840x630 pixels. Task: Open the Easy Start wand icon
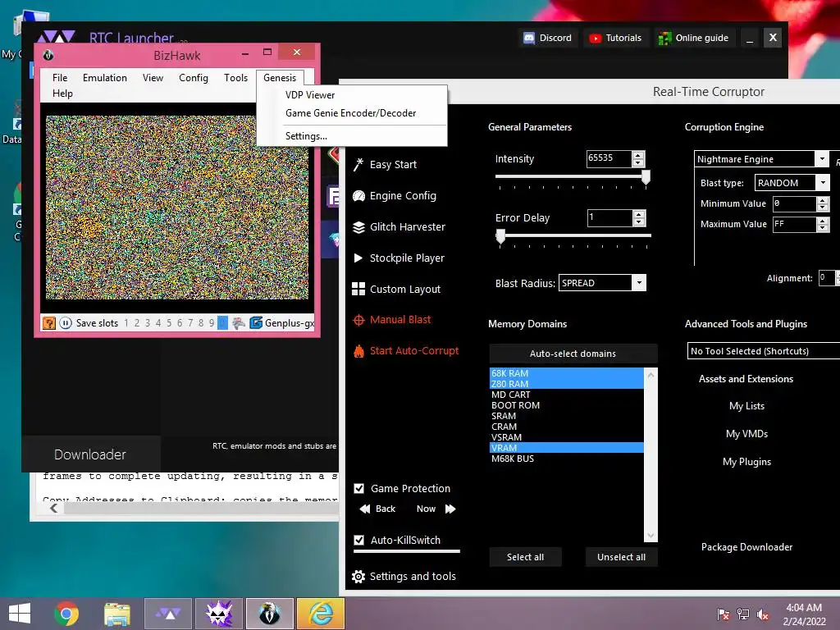pyautogui.click(x=358, y=164)
